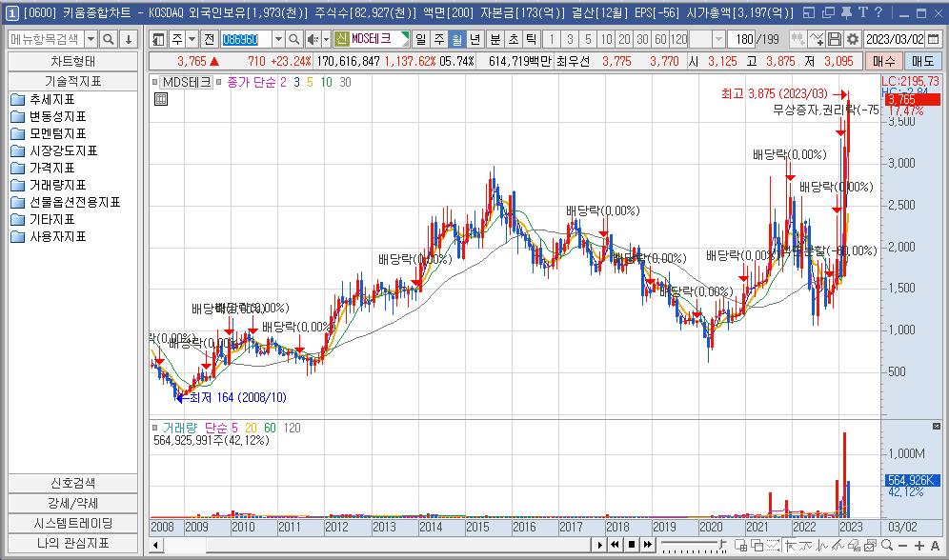949x560 pixels.
Task: Fast forward the chart replay
Action: [x=648, y=545]
